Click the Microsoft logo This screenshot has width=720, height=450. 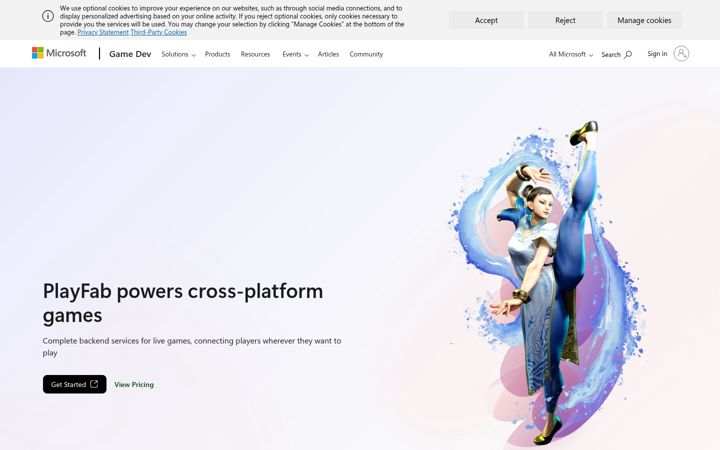pyautogui.click(x=59, y=53)
